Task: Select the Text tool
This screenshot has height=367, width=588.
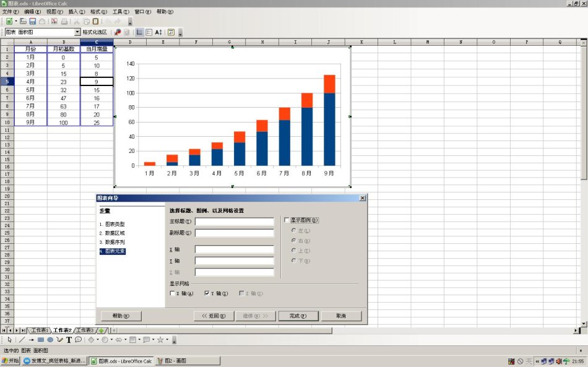Action: click(69, 340)
